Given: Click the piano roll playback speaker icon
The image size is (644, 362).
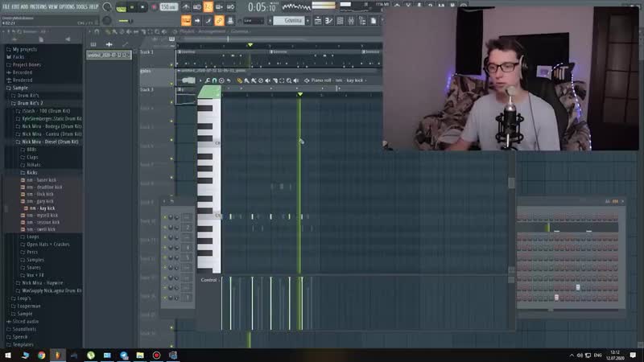Looking at the screenshot, I should (x=296, y=81).
